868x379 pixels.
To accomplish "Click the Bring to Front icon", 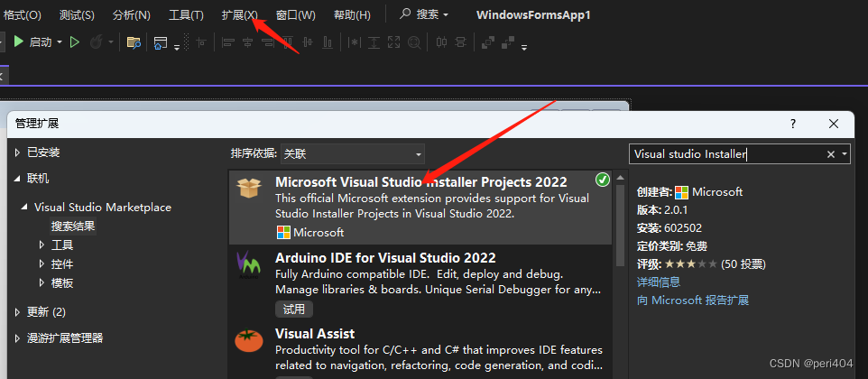I will (488, 42).
